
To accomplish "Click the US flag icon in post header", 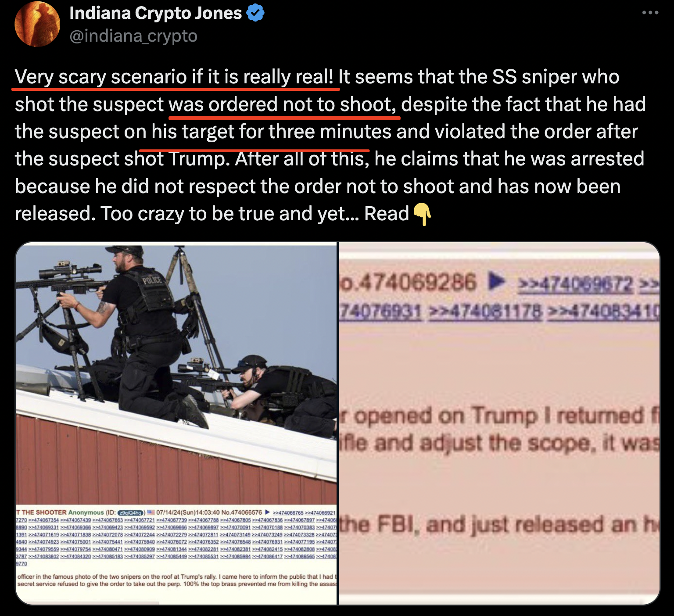I will pos(151,512).
